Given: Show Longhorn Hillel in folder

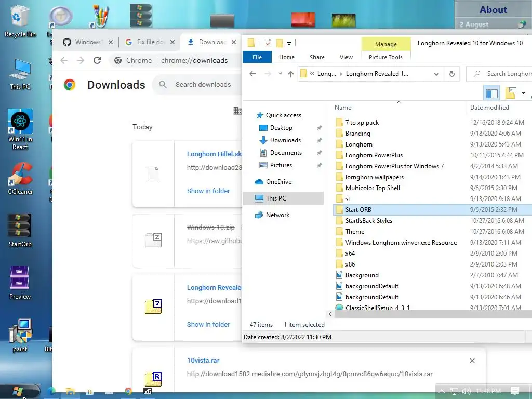Looking at the screenshot, I should 208,191.
